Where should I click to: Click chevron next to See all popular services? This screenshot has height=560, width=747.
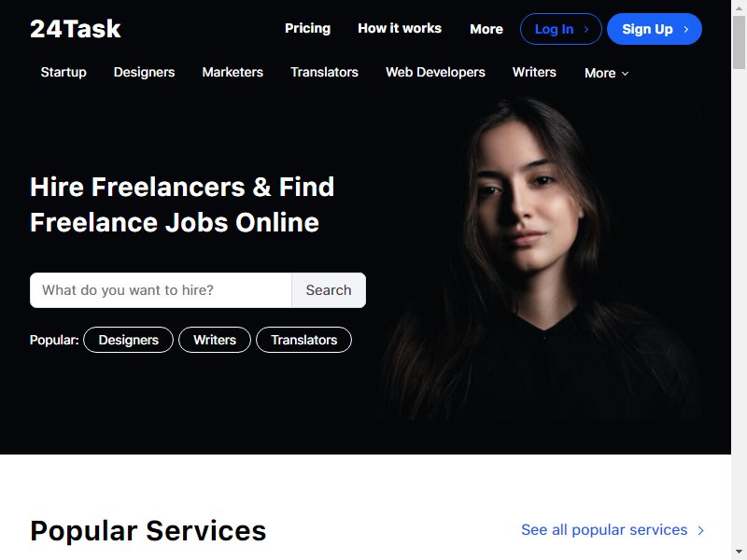(x=701, y=530)
